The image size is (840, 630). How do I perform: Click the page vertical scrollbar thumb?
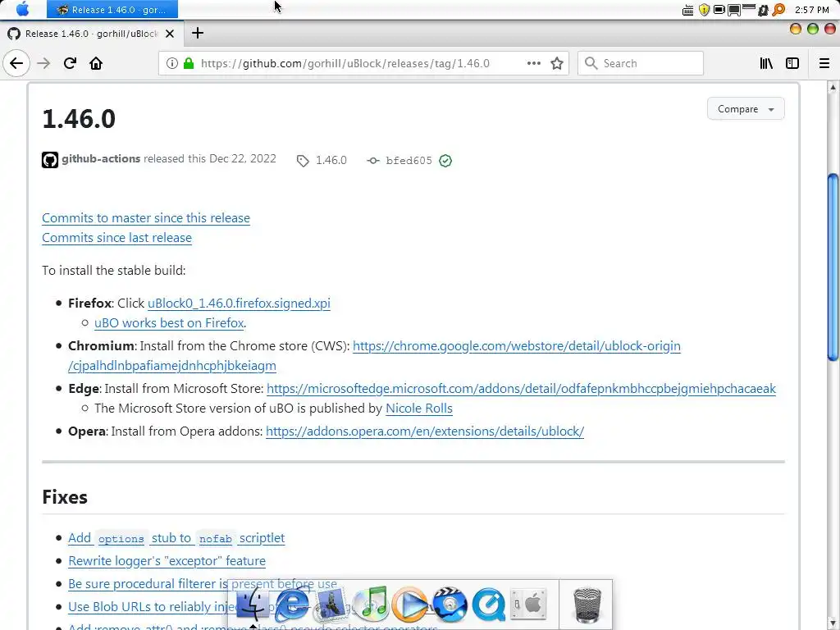point(833,267)
